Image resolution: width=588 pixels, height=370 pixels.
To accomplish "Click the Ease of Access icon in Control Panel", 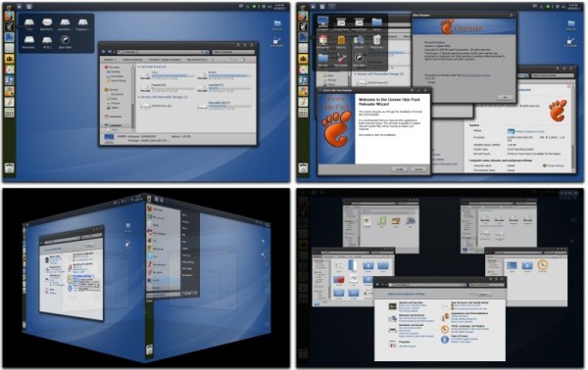I will pyautogui.click(x=445, y=340).
